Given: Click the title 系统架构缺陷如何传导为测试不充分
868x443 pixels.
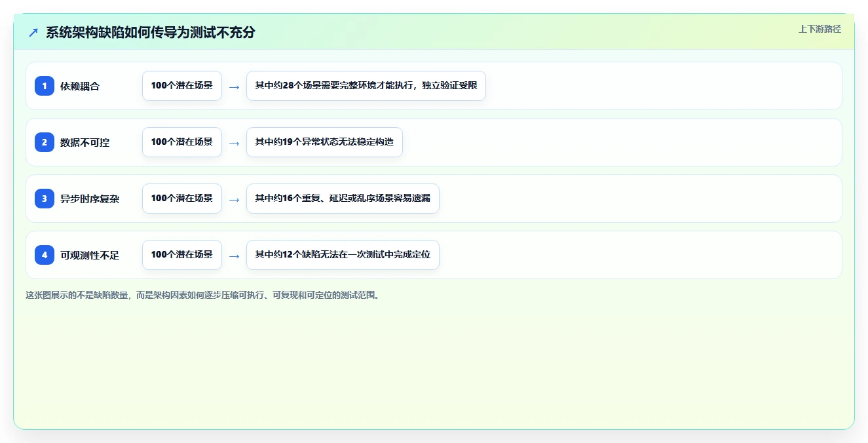Looking at the screenshot, I should pyautogui.click(x=151, y=32).
